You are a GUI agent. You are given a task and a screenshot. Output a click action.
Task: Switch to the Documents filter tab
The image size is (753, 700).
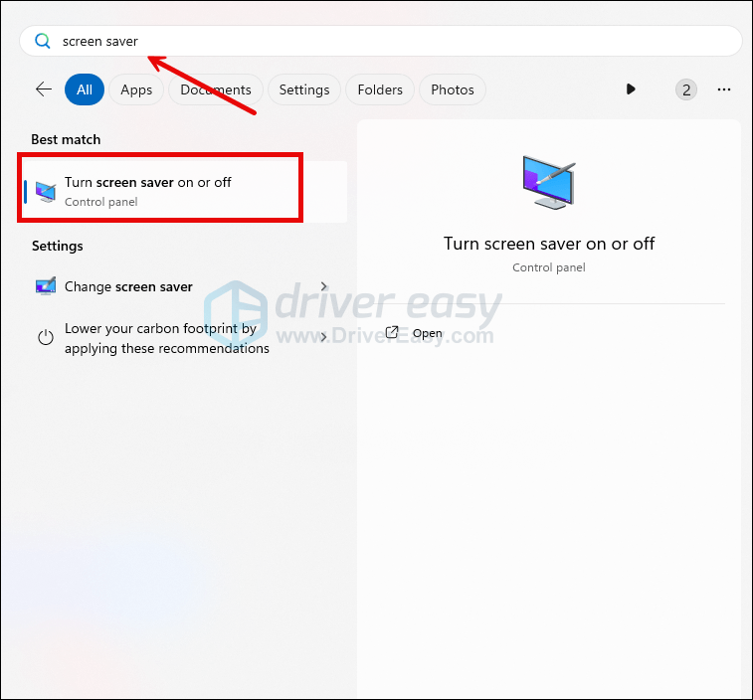tap(215, 89)
